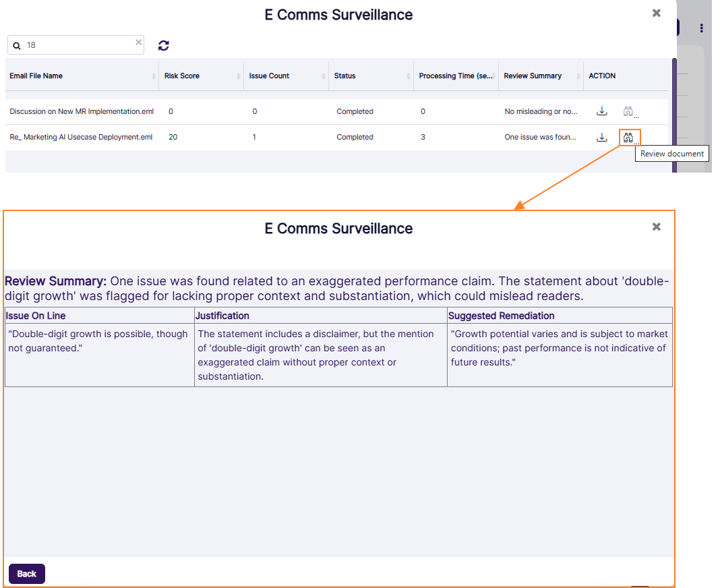Download Re_ Marketing AI Usecase Deployment.eml

pos(602,137)
